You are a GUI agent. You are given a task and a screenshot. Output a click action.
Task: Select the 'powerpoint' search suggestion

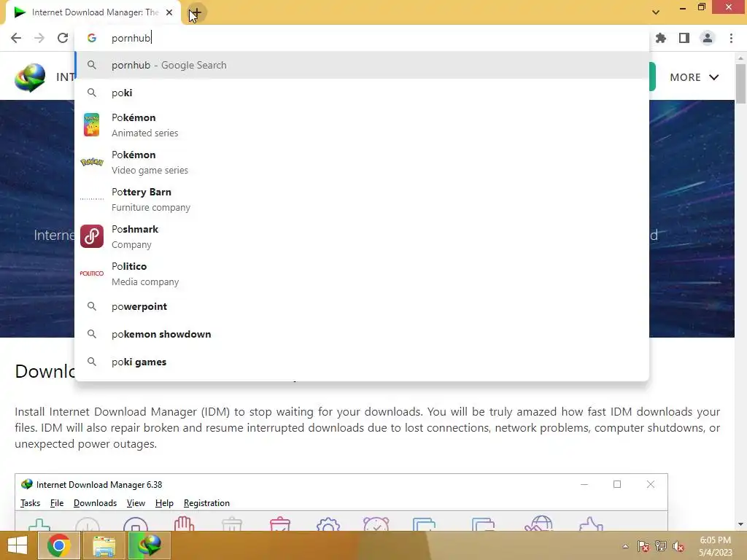(362, 307)
